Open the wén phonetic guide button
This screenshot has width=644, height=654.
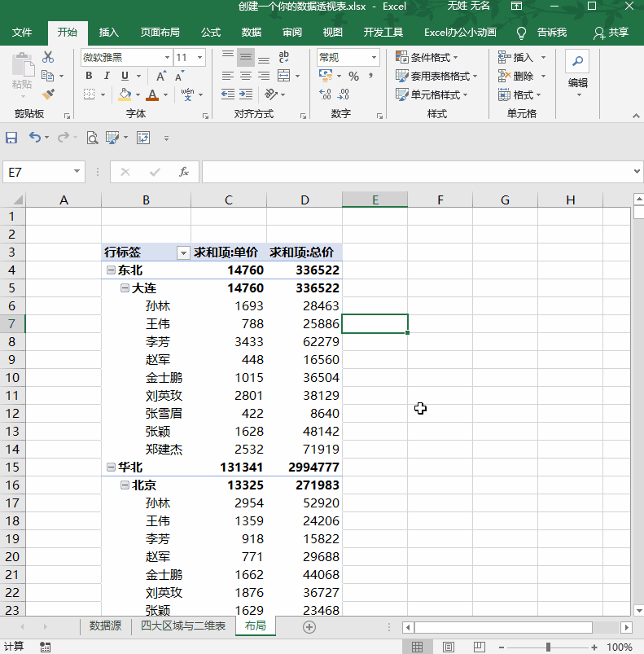[187, 94]
